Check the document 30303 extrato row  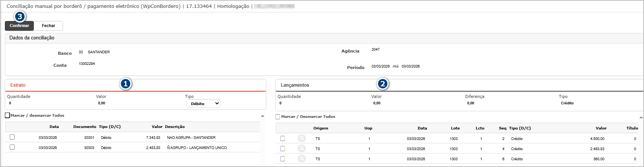click(12, 147)
